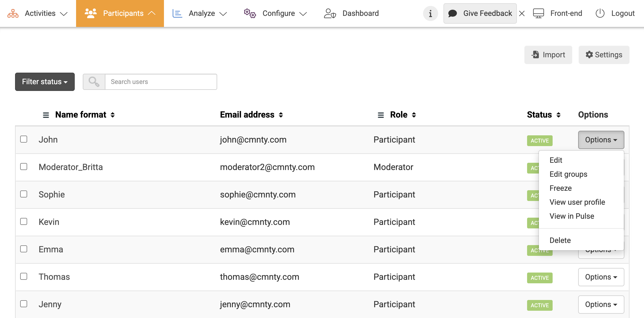Open the Filter status dropdown
This screenshot has height=318, width=644.
[45, 82]
